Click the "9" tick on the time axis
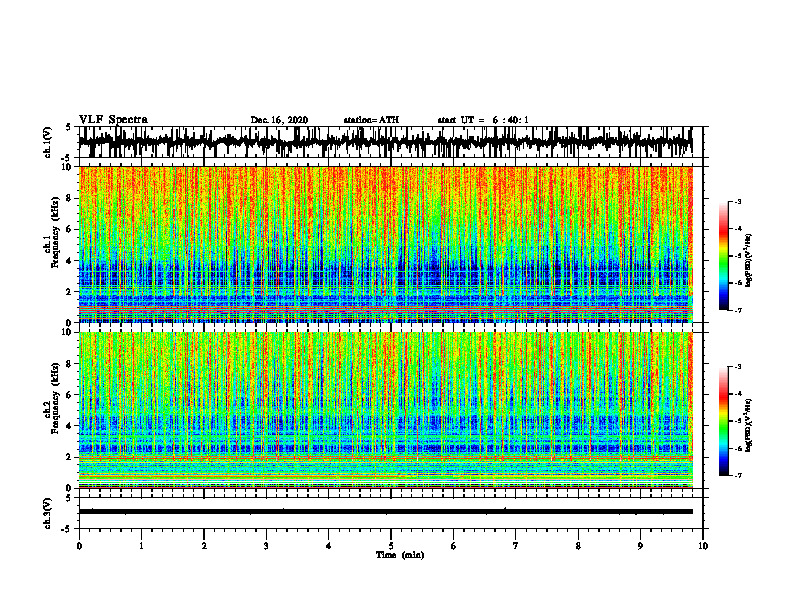Viewport: 792px width, 612px height. pos(640,546)
